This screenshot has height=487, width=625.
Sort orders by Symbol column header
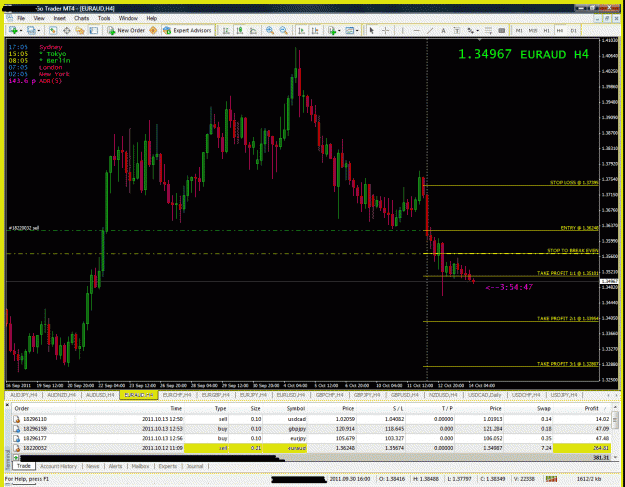click(296, 408)
